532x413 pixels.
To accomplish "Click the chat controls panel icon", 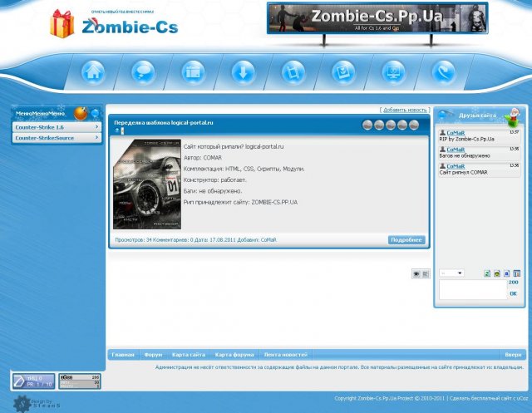I will pos(517,273).
